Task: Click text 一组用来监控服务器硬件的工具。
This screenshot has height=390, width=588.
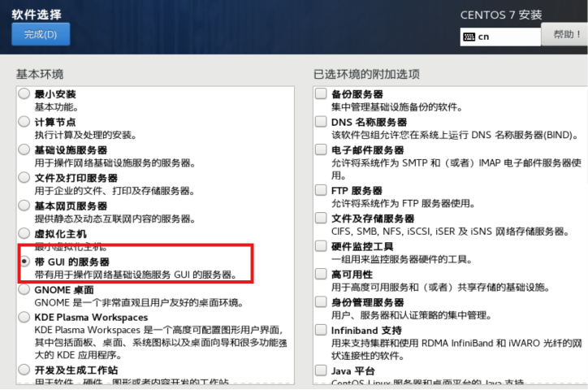Action: (x=401, y=259)
